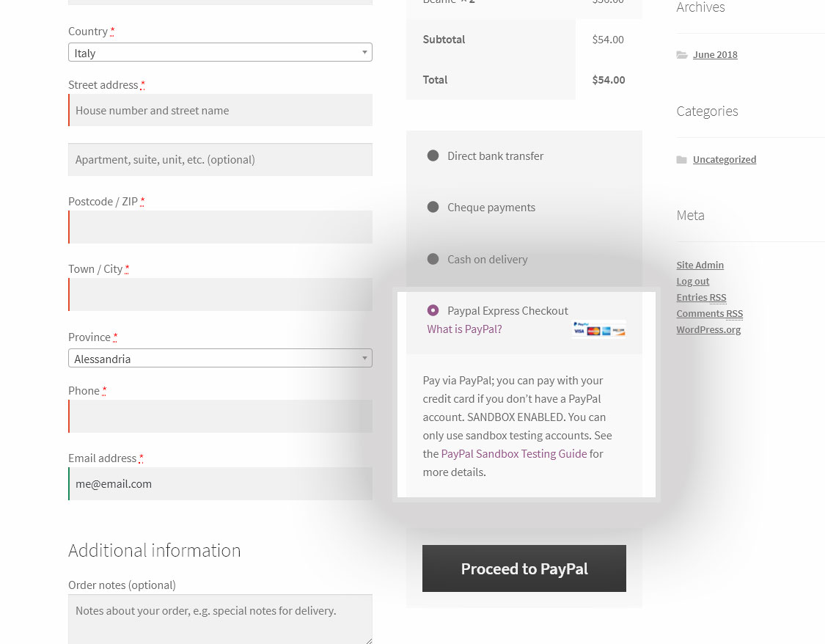Select Paypal Express Checkout radio button
The height and width of the screenshot is (644, 825).
point(433,310)
